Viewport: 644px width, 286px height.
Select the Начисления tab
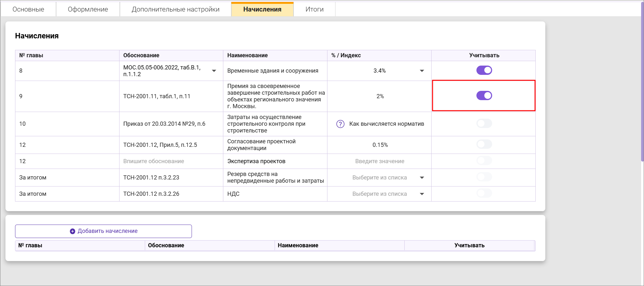(x=262, y=9)
